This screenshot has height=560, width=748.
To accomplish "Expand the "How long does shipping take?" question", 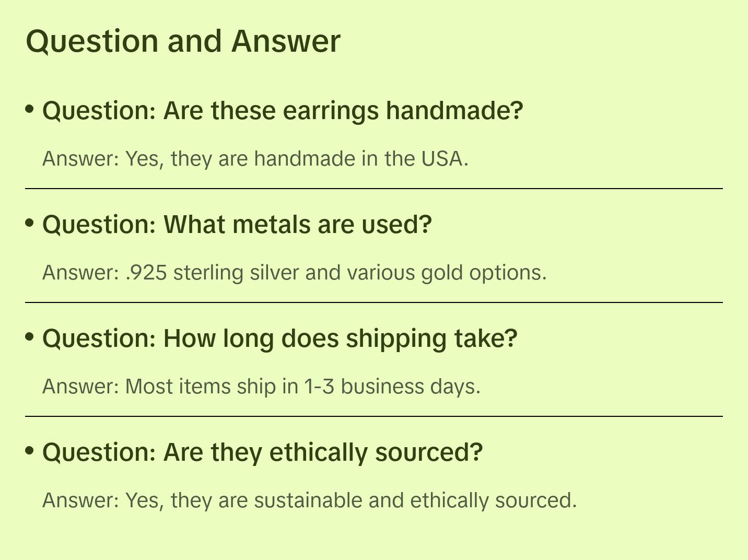I will point(280,339).
